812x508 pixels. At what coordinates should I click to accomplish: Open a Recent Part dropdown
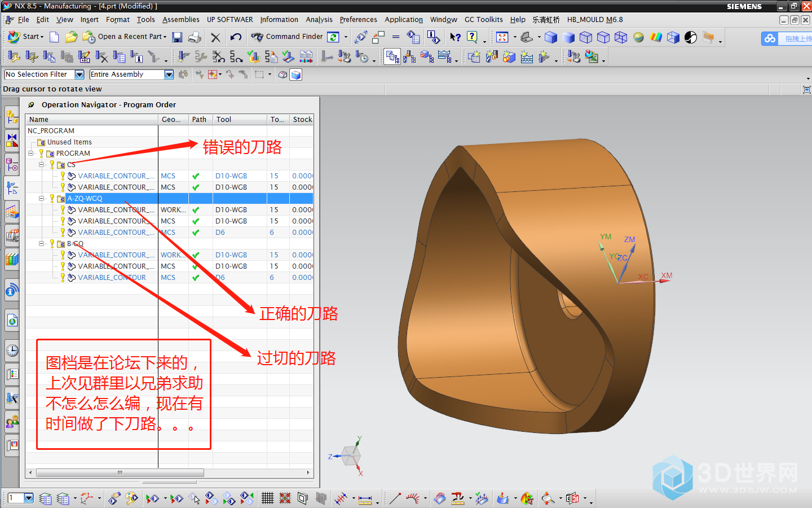coord(124,37)
